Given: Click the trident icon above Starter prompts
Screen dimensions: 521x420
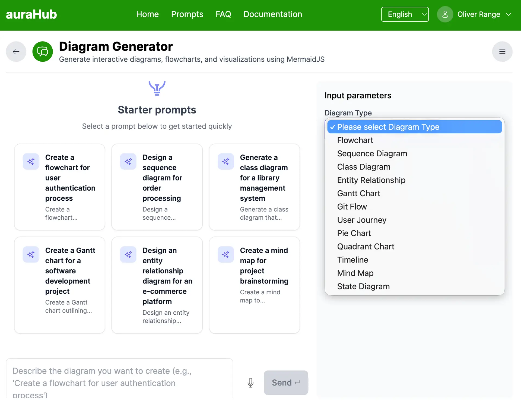Looking at the screenshot, I should tap(157, 88).
